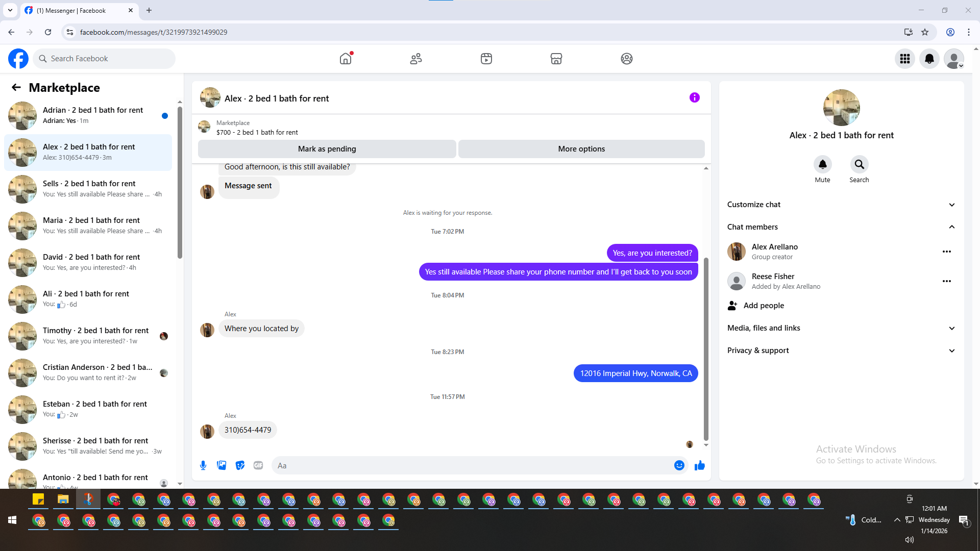The height and width of the screenshot is (551, 980).
Task: Expand the Privacy & support section
Action: point(951,350)
